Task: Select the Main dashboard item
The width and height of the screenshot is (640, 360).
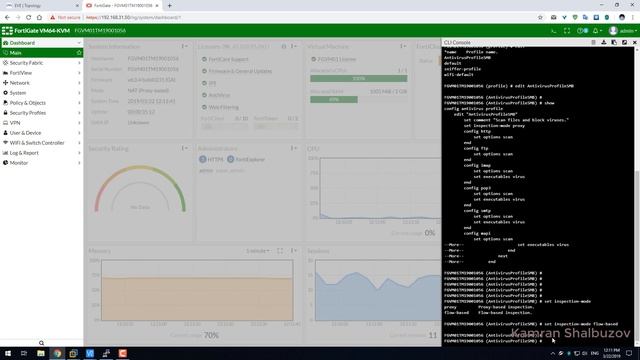Action: tap(41, 53)
